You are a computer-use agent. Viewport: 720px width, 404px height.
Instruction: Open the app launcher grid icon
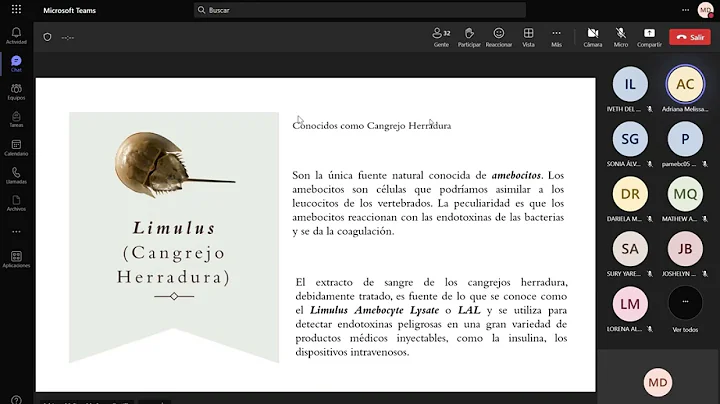[x=16, y=9]
